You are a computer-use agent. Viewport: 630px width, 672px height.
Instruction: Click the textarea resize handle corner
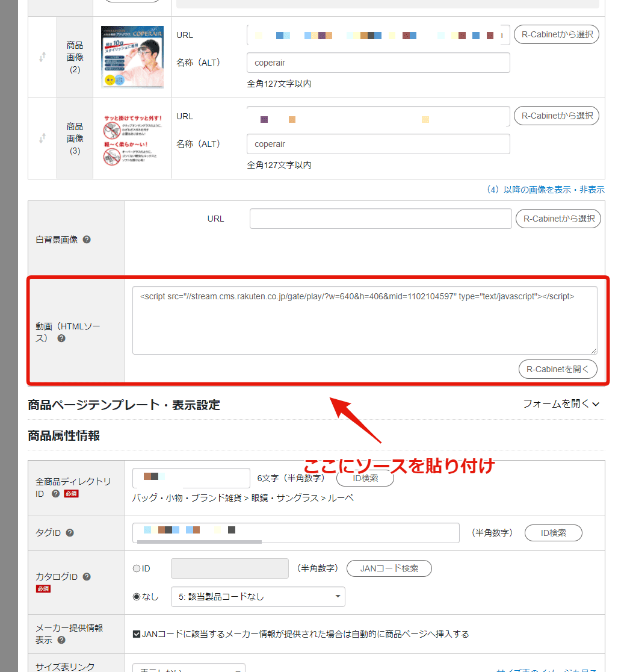pyautogui.click(x=594, y=351)
